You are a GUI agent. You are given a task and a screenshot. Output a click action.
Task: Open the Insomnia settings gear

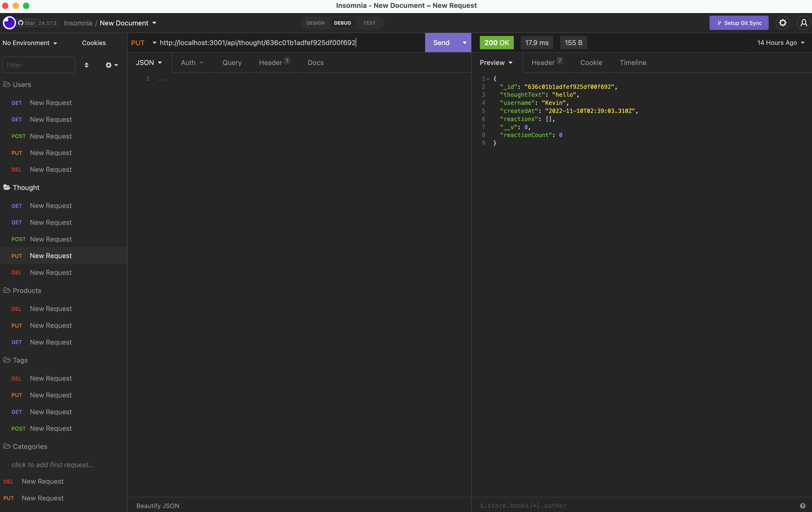783,23
